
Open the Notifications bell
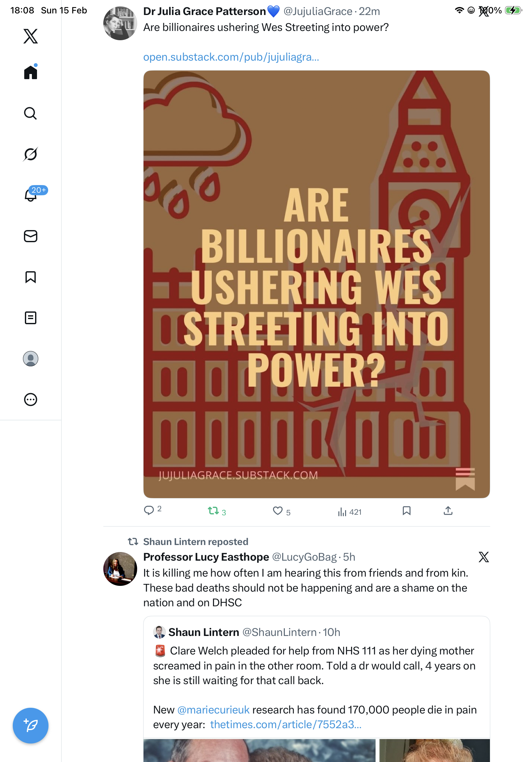[x=31, y=195]
